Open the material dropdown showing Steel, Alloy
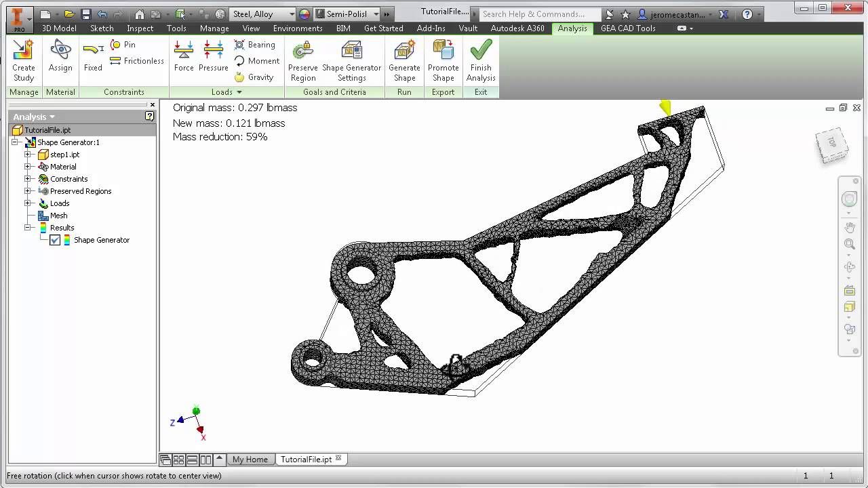Image resolution: width=868 pixels, height=488 pixels. [x=290, y=13]
